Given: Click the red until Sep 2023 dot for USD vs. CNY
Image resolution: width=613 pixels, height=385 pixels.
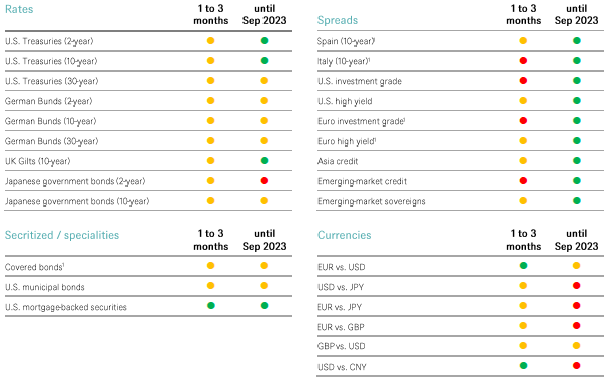Looking at the screenshot, I should coord(576,366).
